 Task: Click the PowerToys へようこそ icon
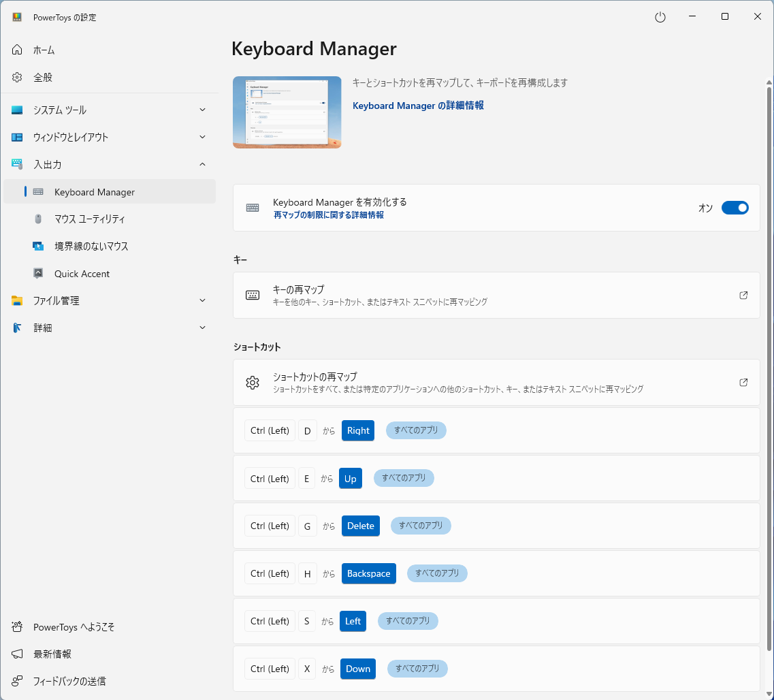pyautogui.click(x=17, y=627)
